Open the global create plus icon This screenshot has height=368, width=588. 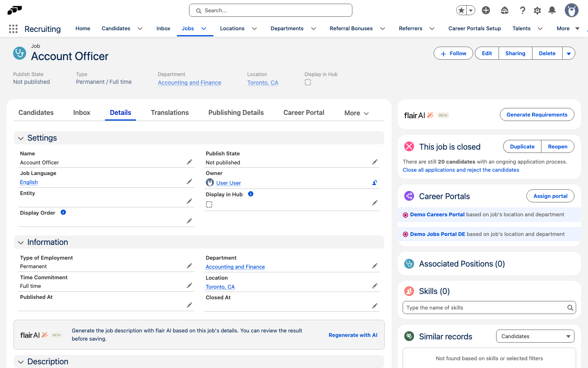[486, 10]
